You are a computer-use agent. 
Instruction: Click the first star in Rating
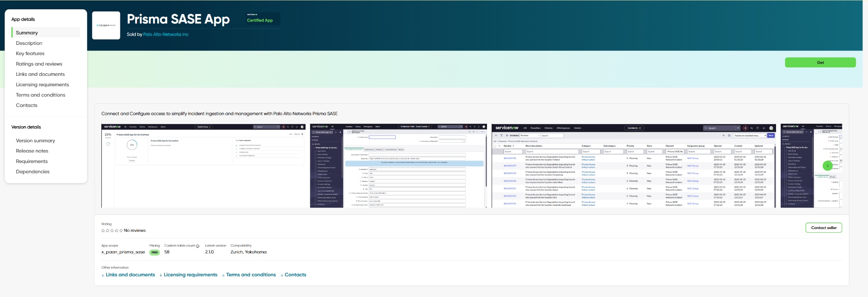click(103, 230)
